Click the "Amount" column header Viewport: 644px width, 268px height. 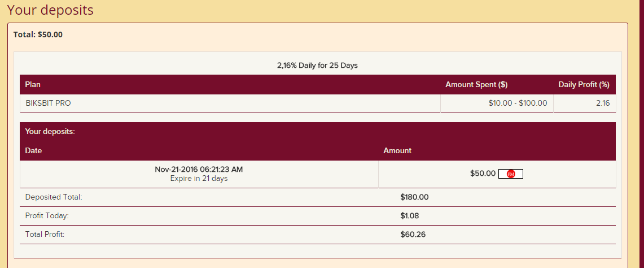(x=397, y=151)
